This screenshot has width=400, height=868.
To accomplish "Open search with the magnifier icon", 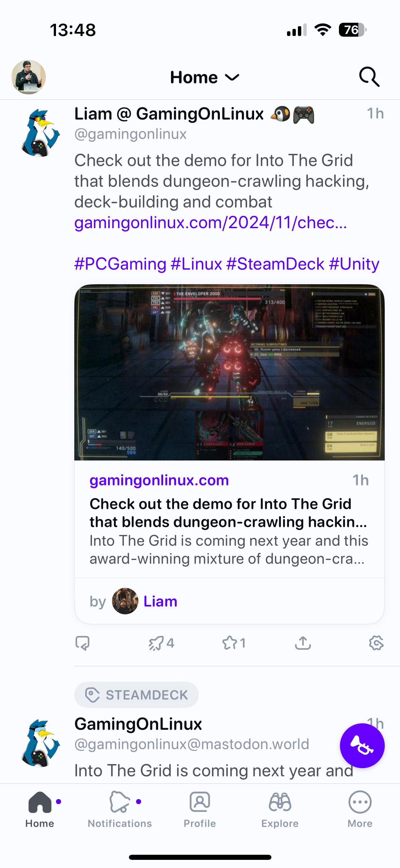I will pos(369,77).
